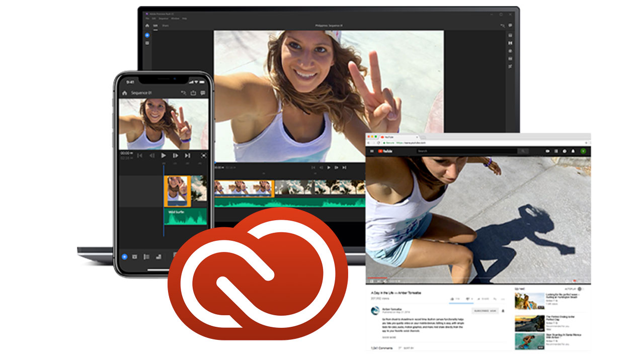This screenshot has height=362, width=644.
Task: Toggle fullscreen preview on the phone
Action: point(204,155)
